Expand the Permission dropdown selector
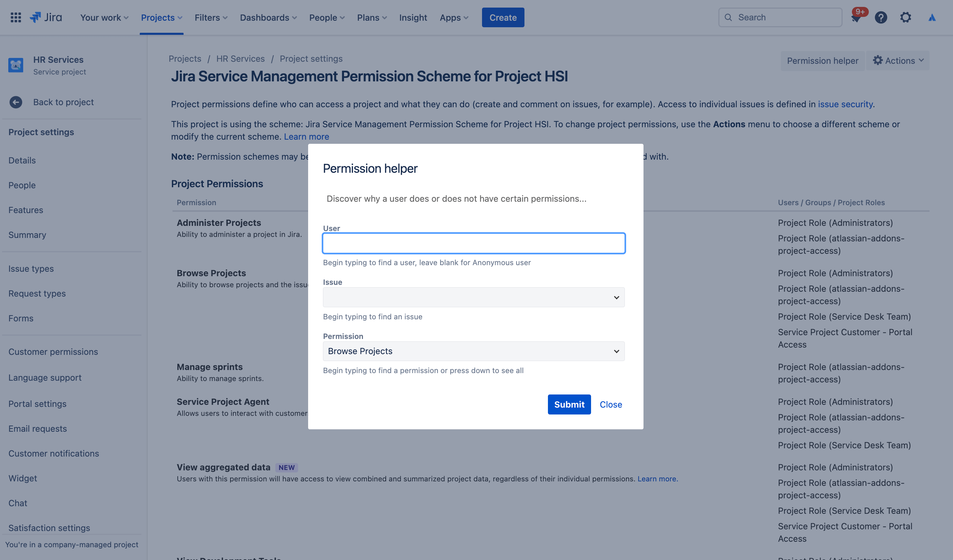This screenshot has height=560, width=953. (x=614, y=351)
